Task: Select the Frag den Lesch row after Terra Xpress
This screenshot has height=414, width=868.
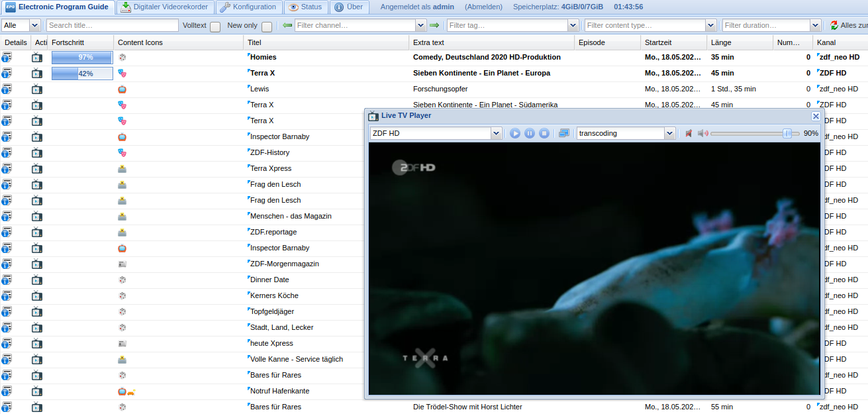Action: point(275,184)
